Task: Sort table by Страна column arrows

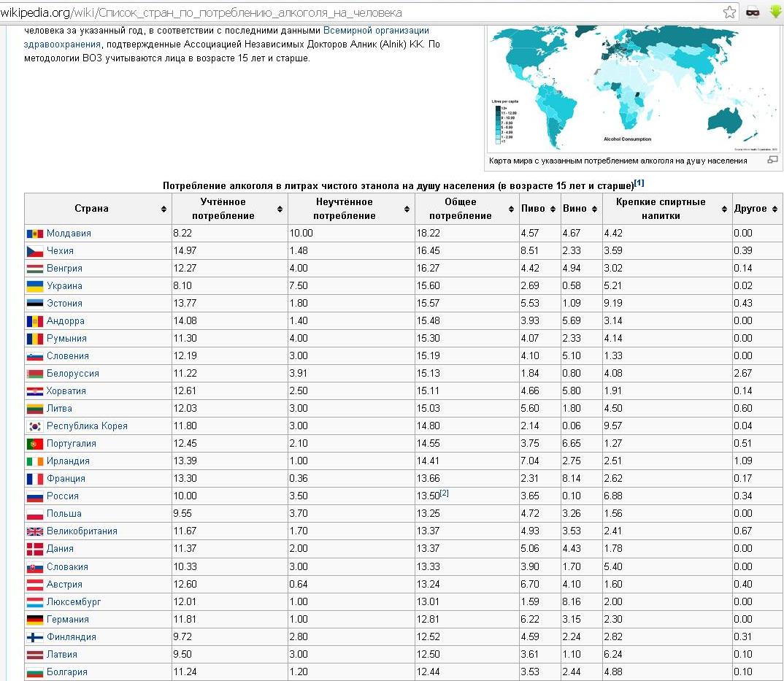Action: pos(164,209)
